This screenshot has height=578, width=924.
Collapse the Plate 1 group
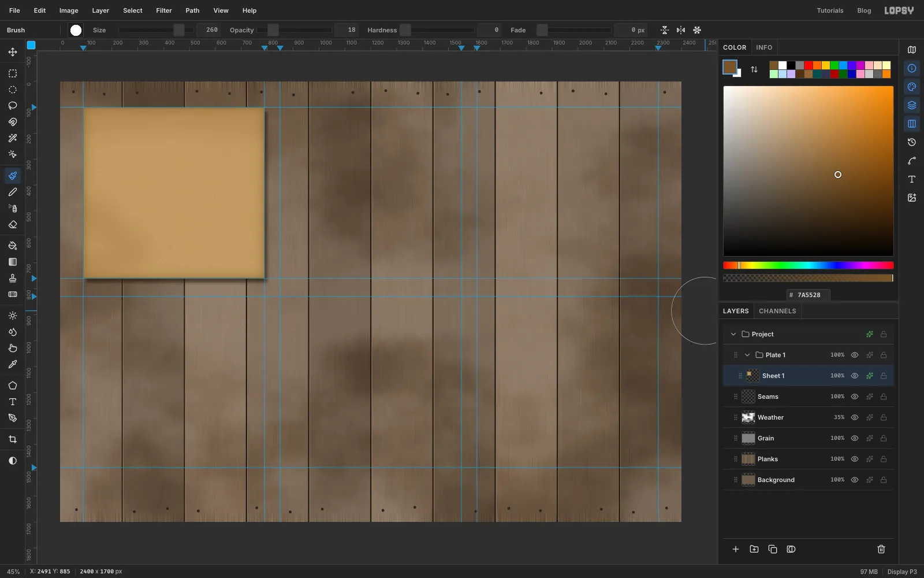(747, 355)
